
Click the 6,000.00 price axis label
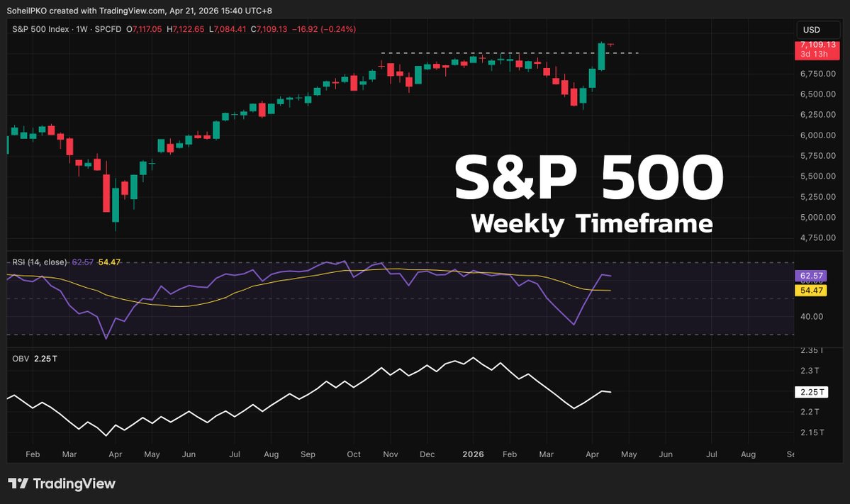click(x=818, y=135)
